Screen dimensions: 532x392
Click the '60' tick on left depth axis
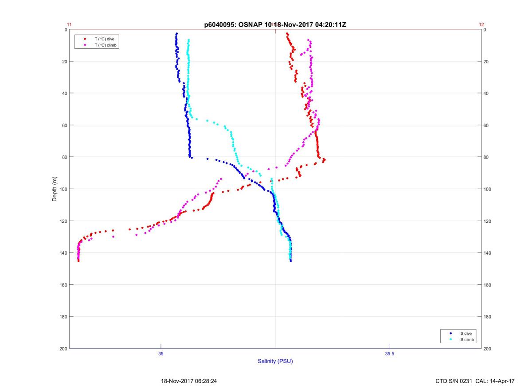click(x=64, y=125)
